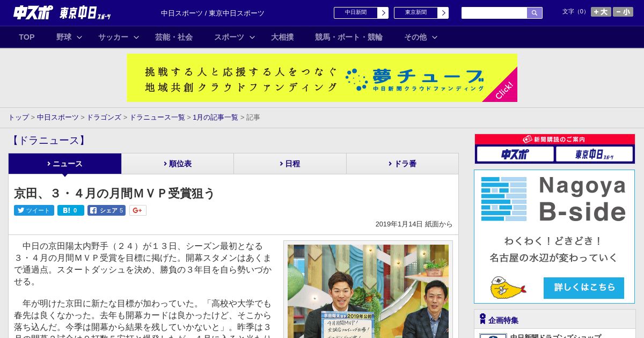Click 中スポ subscription button in sidebar
644x338 pixels.
pos(515,155)
